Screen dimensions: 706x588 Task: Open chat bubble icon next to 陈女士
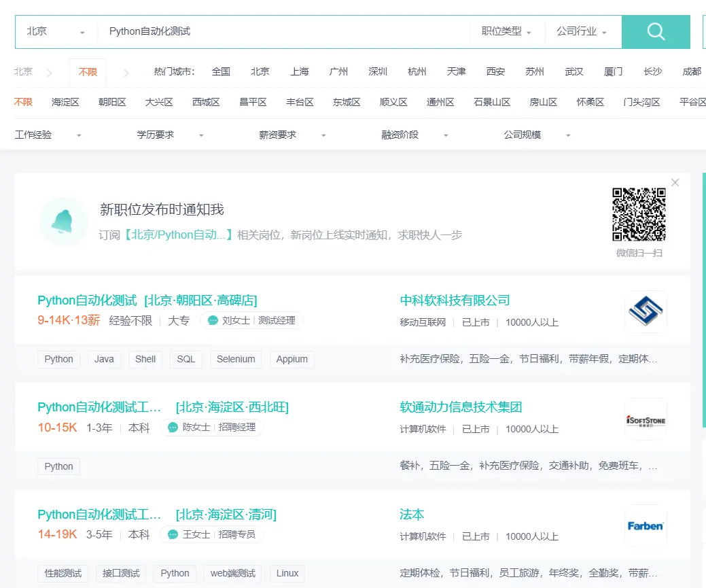[x=173, y=427]
